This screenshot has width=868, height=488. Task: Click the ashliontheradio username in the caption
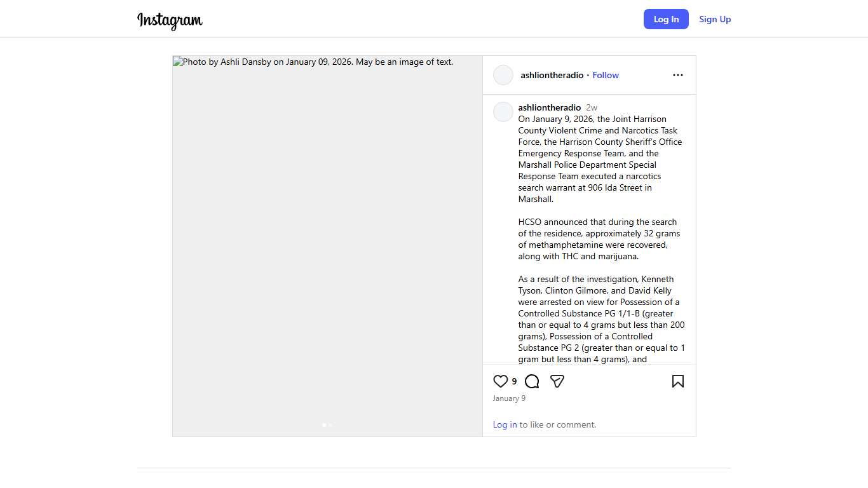point(550,107)
